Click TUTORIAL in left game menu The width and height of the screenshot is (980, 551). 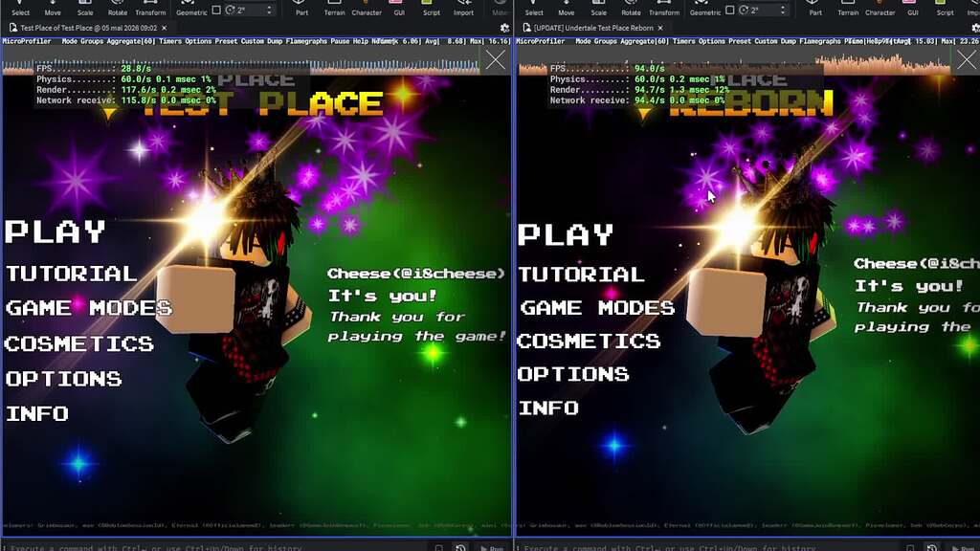tap(71, 274)
